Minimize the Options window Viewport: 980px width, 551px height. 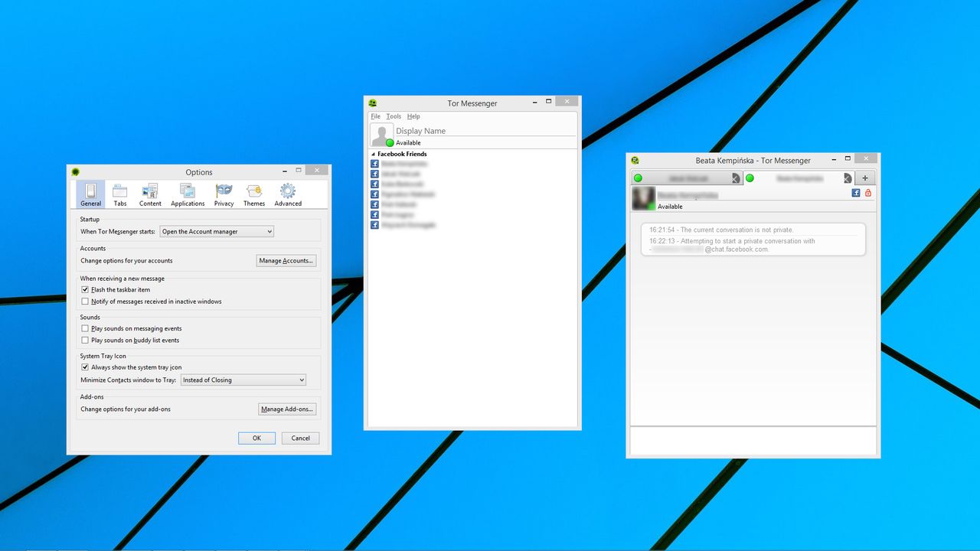284,170
